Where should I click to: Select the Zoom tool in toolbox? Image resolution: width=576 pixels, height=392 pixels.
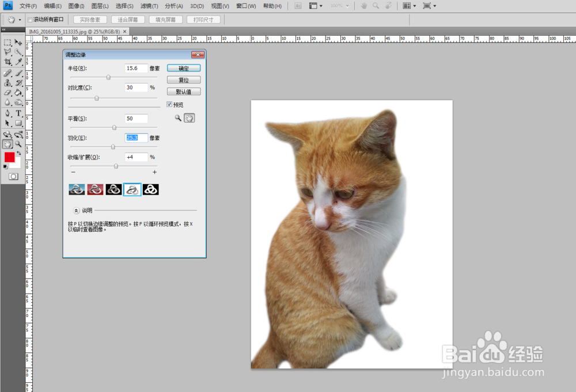tap(18, 144)
